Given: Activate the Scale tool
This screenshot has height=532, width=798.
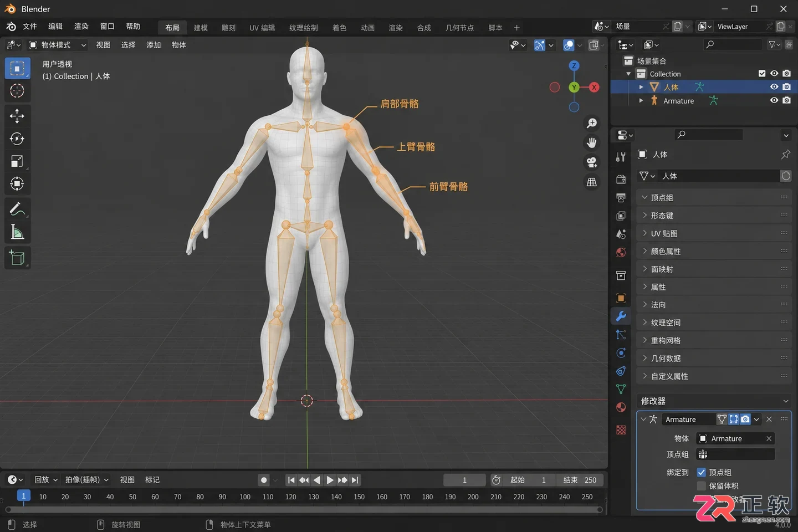Looking at the screenshot, I should (17, 161).
